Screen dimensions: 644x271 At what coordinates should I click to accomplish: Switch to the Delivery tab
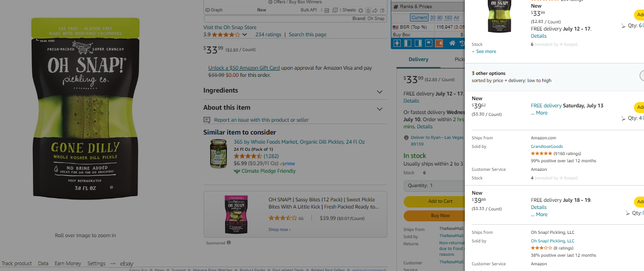(x=419, y=60)
